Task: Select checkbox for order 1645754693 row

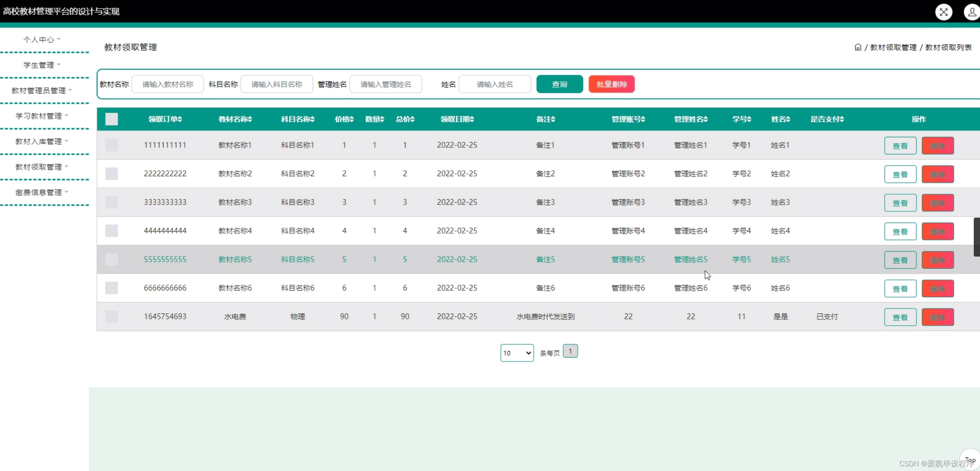Action: point(111,317)
